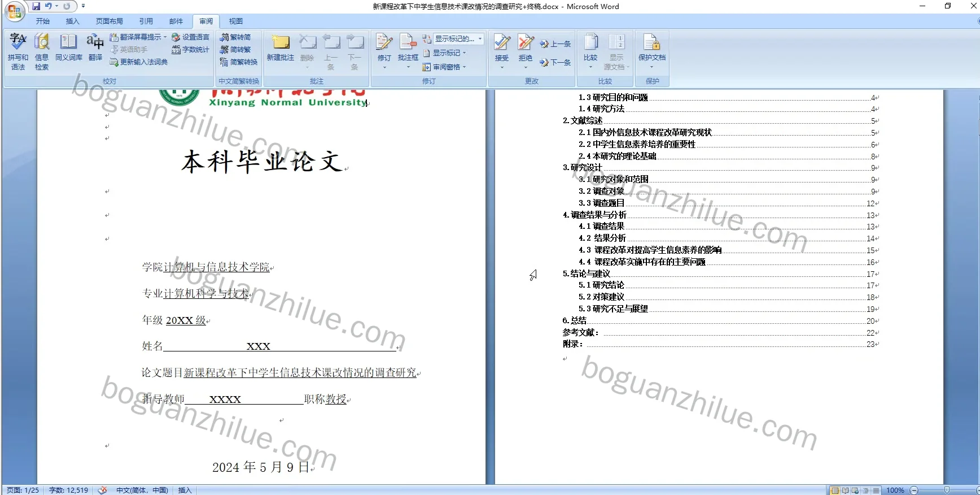Image resolution: width=980 pixels, height=495 pixels.
Task: Open 信息检索 research pane
Action: pyautogui.click(x=42, y=51)
